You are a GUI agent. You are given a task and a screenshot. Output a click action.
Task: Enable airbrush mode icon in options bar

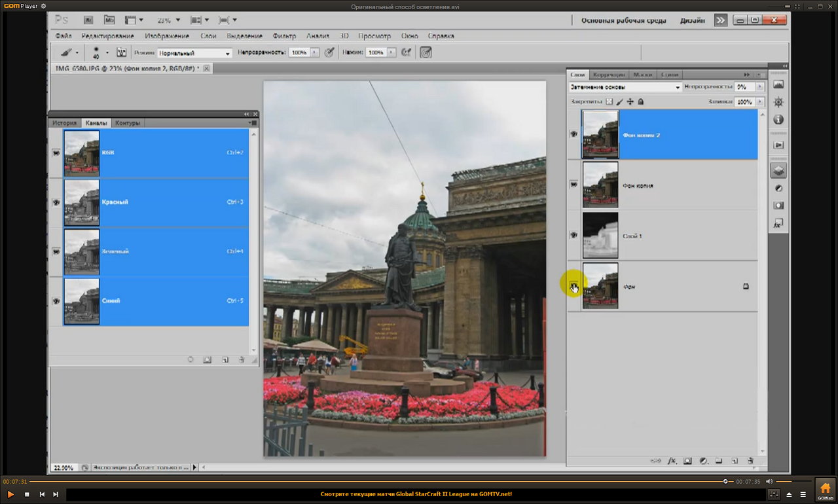pos(406,52)
